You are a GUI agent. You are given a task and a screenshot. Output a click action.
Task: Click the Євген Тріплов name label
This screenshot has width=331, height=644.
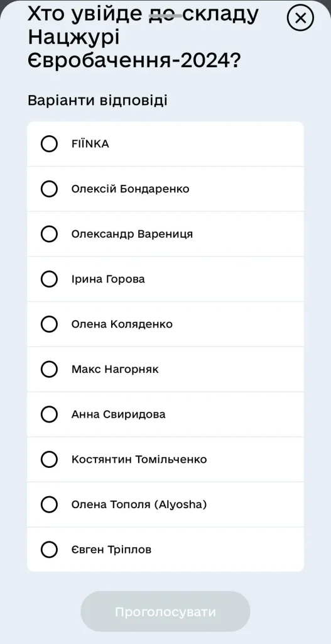click(x=111, y=550)
